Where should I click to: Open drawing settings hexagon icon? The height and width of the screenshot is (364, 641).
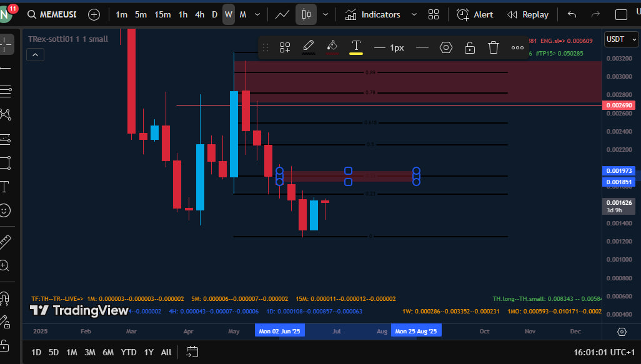click(x=446, y=48)
